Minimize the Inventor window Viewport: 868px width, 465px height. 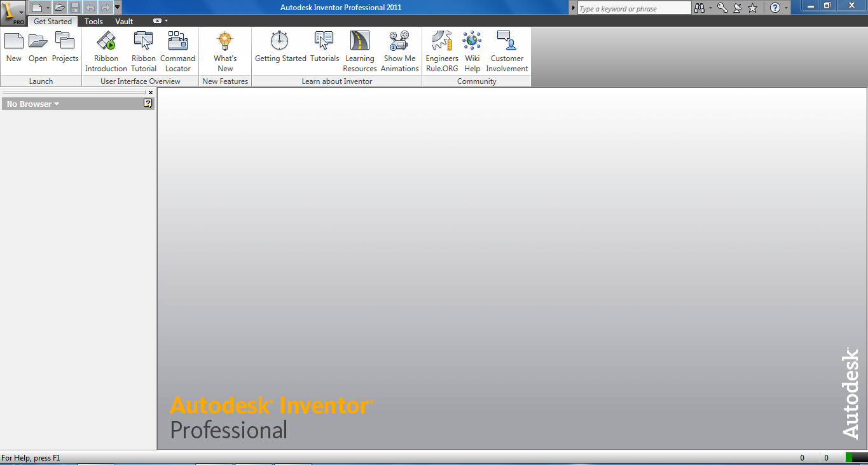(809, 6)
